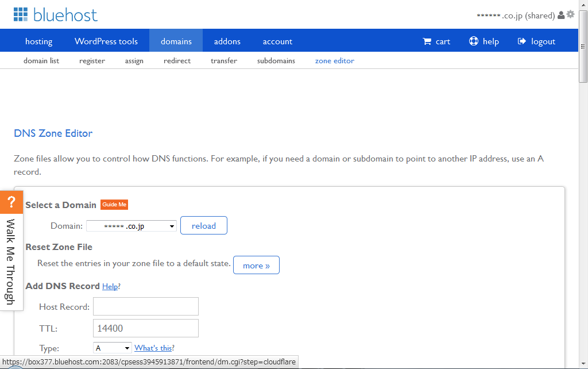Open the transfer submenu item
The width and height of the screenshot is (588, 369).
pos(224,60)
